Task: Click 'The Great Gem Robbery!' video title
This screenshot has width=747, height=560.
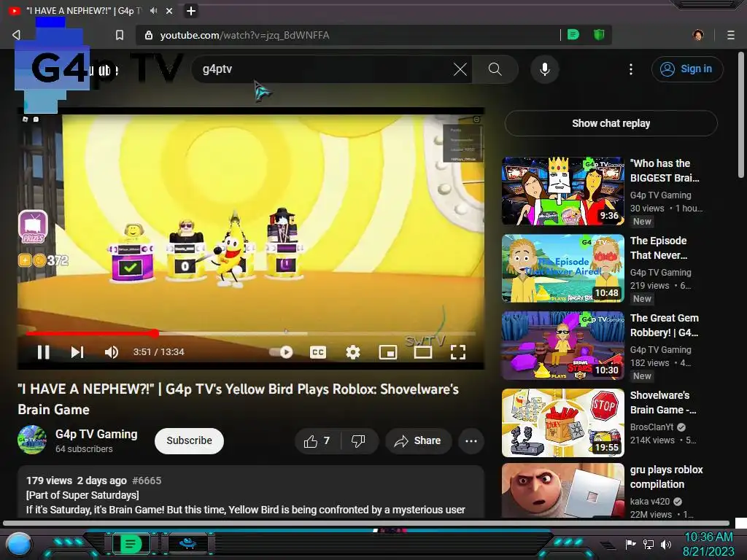Action: [x=664, y=325]
